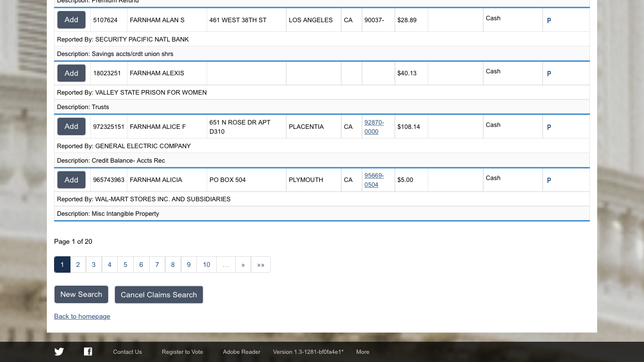Click the More footer link
Viewport: 644px width, 362px height.
(x=363, y=352)
